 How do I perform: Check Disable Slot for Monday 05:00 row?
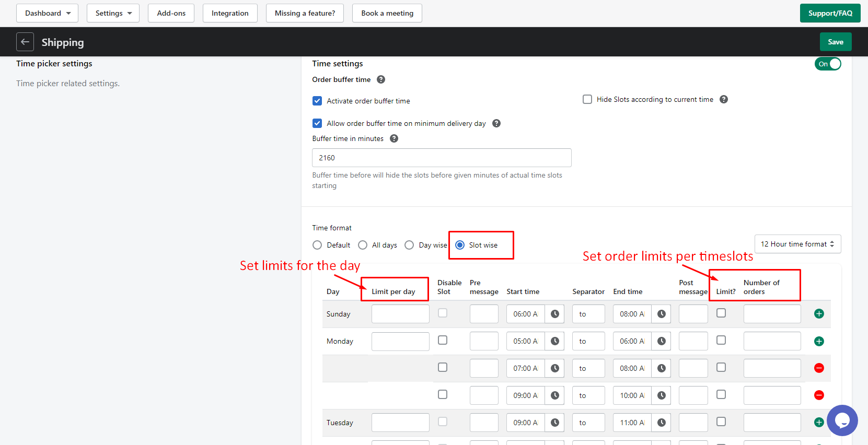[x=443, y=340]
